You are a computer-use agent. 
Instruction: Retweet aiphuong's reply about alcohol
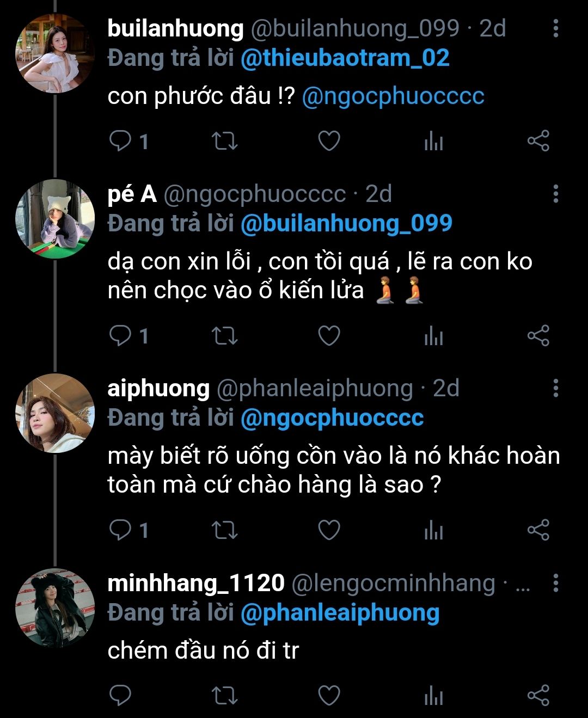tap(224, 530)
